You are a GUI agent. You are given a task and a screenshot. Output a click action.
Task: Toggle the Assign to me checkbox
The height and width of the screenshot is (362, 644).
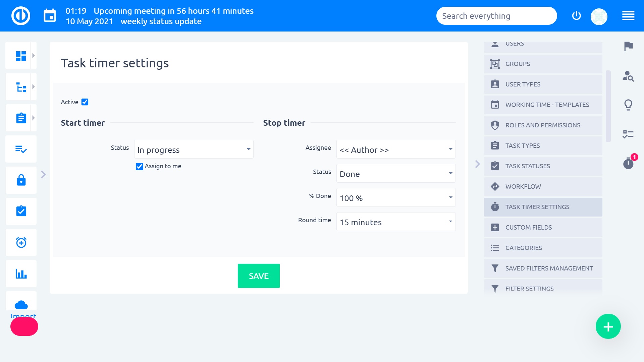tap(140, 166)
